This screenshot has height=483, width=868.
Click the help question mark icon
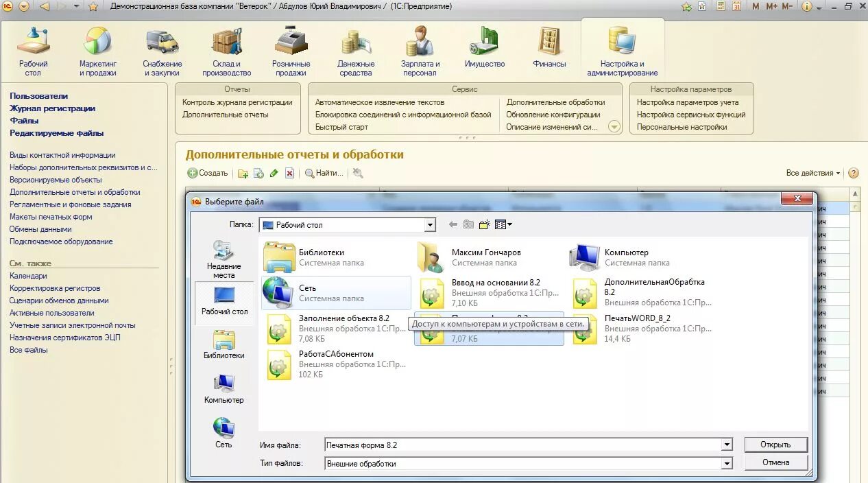point(854,174)
